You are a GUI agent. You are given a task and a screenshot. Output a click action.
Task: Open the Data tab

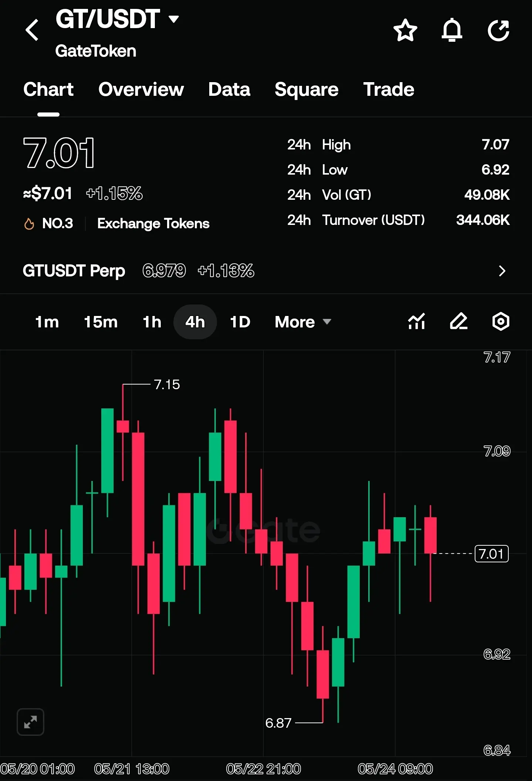[x=229, y=90]
